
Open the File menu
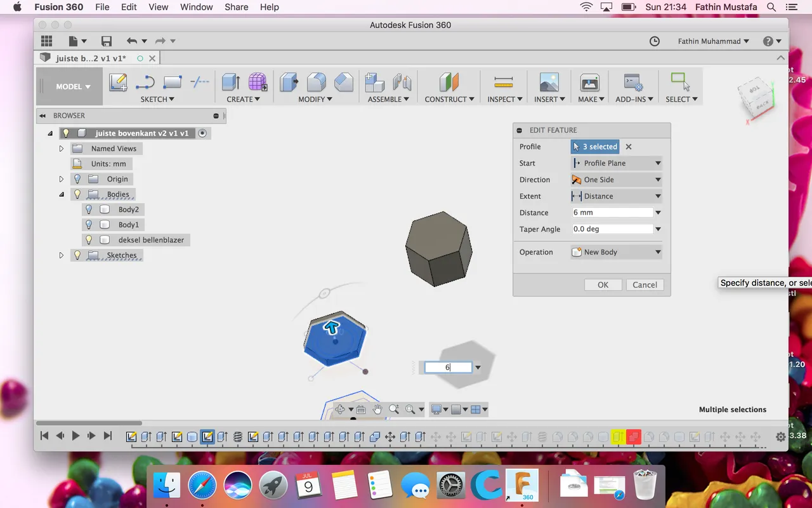[x=102, y=7]
